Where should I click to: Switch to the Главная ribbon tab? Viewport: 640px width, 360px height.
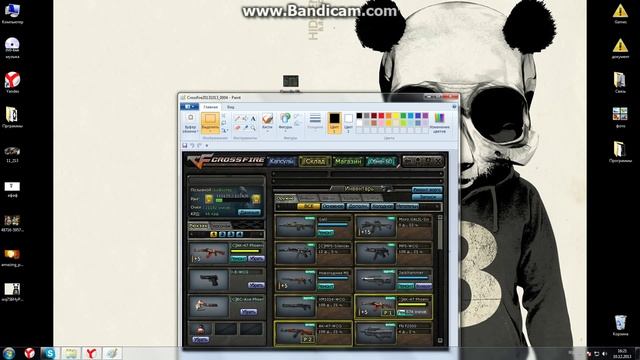[x=211, y=107]
